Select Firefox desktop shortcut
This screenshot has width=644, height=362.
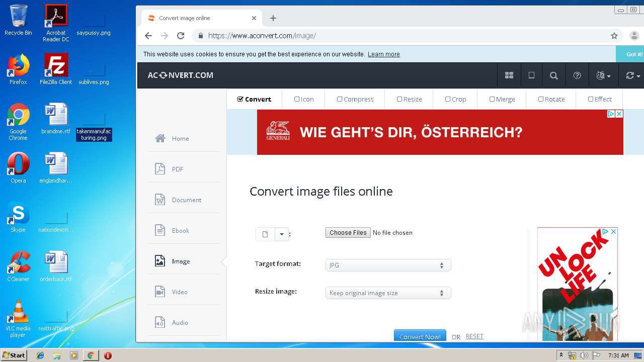pos(18,69)
